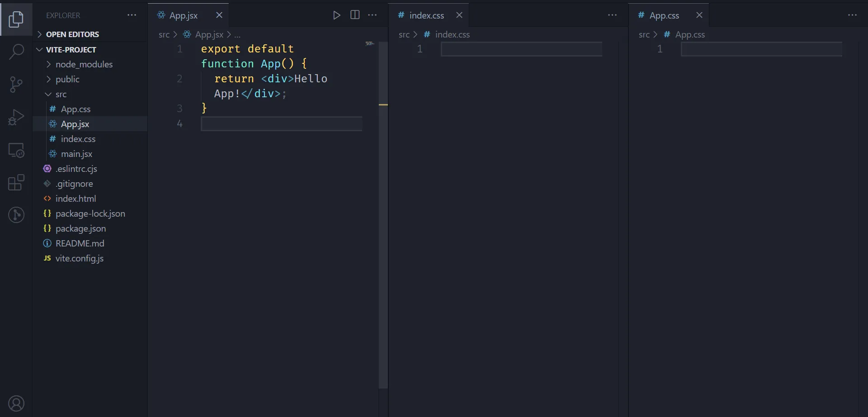
Task: Close the App.jsx tab
Action: [x=219, y=15]
